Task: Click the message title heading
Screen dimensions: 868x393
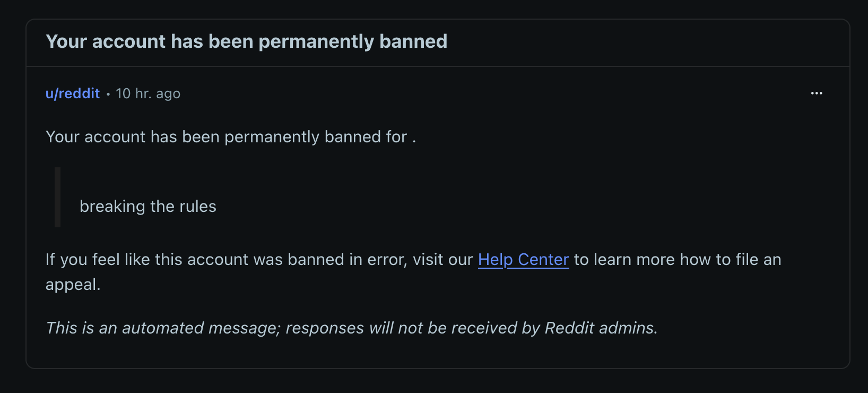Action: point(246,41)
